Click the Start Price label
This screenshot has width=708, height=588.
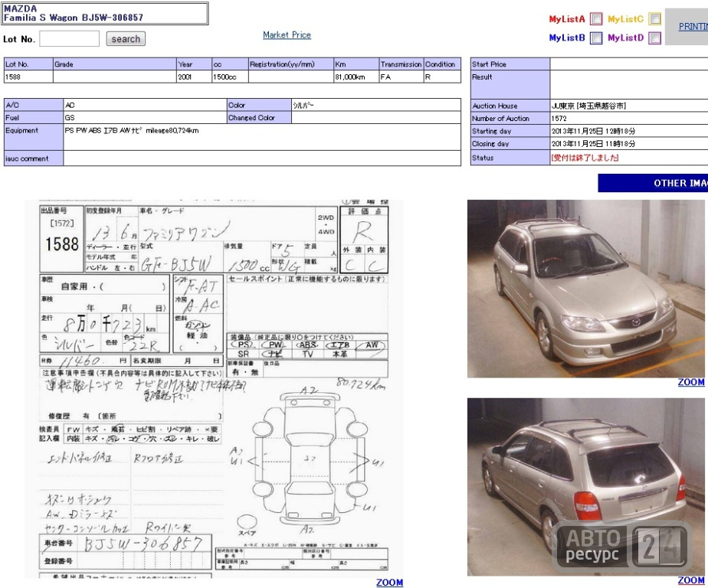pos(489,64)
